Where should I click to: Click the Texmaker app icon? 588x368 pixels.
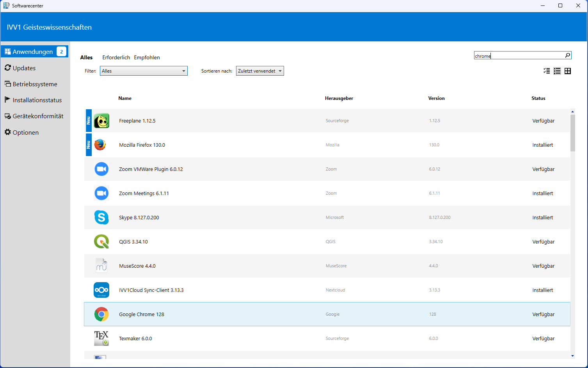tap(101, 338)
